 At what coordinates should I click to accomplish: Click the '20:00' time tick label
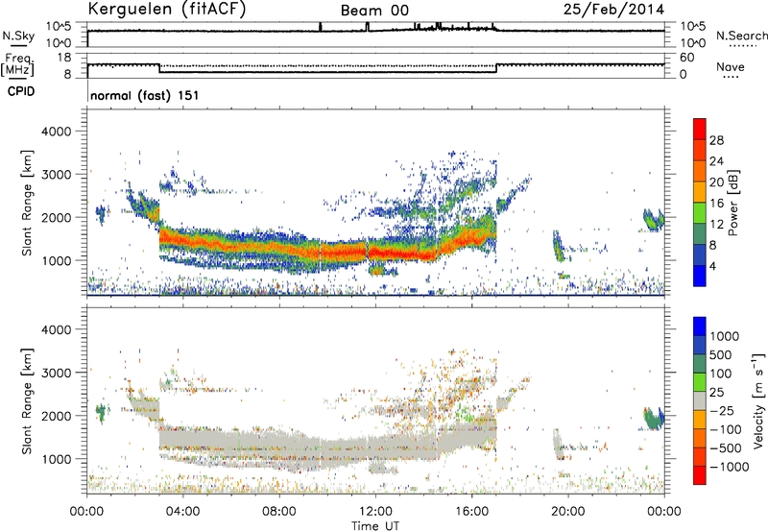click(x=568, y=512)
